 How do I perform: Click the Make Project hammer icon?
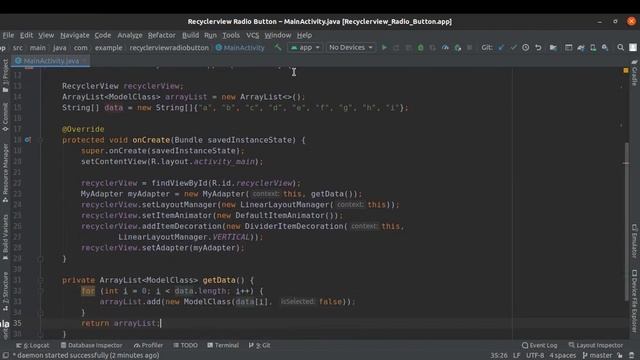(278, 48)
